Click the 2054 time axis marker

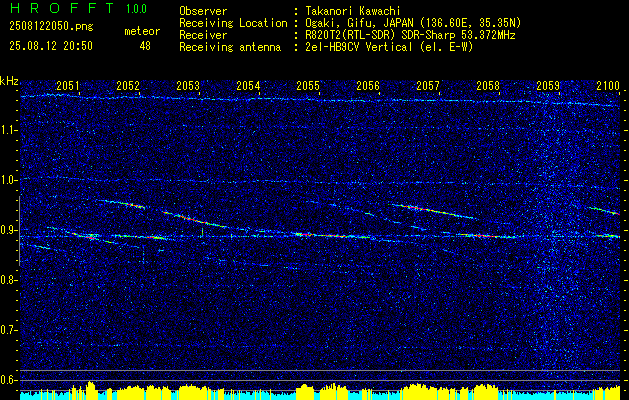click(248, 85)
